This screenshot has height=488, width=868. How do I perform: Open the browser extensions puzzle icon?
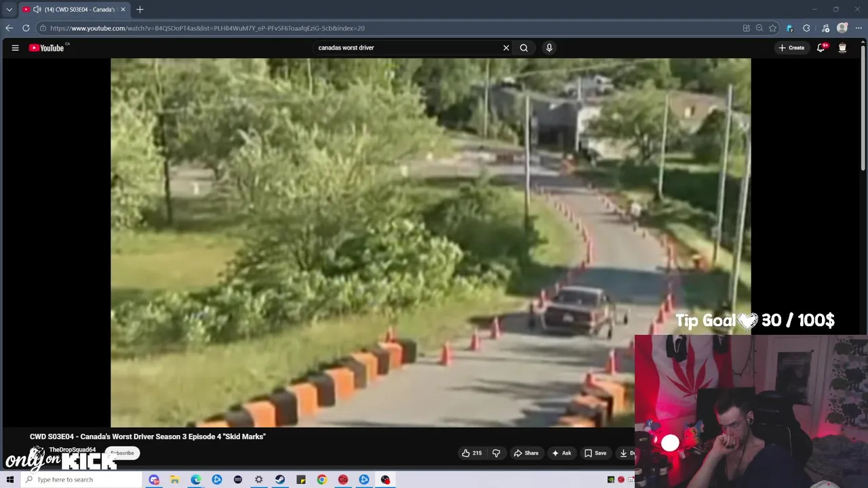click(x=806, y=28)
